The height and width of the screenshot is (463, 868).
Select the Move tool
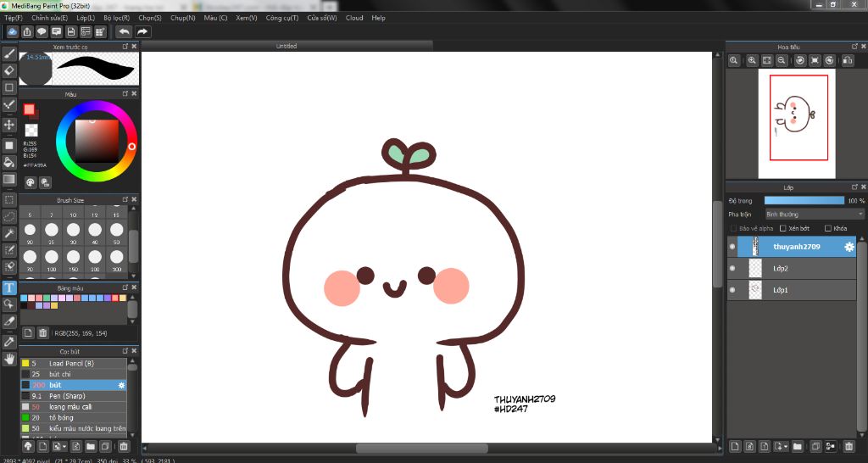tap(8, 125)
